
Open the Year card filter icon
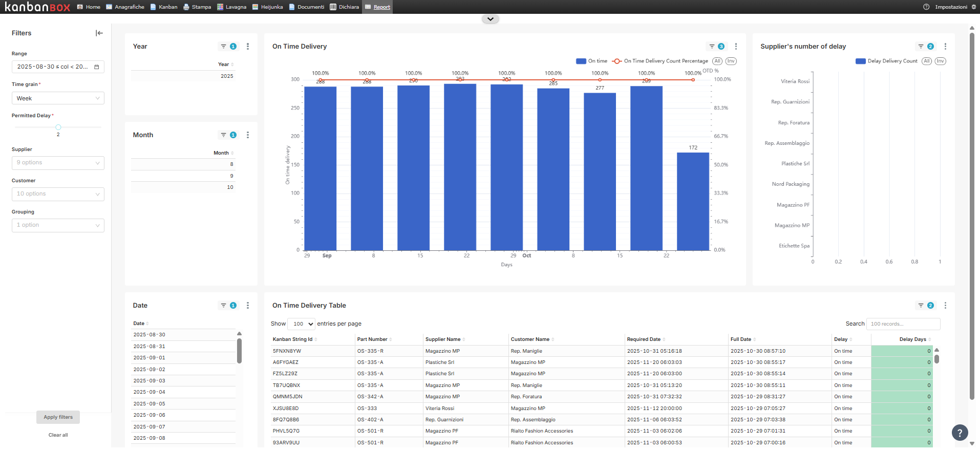tap(223, 47)
